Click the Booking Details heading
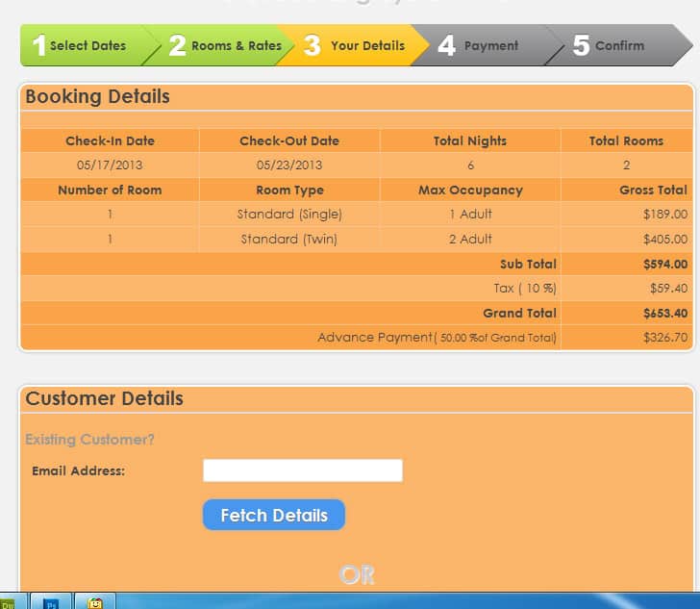This screenshot has height=609, width=700. (97, 96)
